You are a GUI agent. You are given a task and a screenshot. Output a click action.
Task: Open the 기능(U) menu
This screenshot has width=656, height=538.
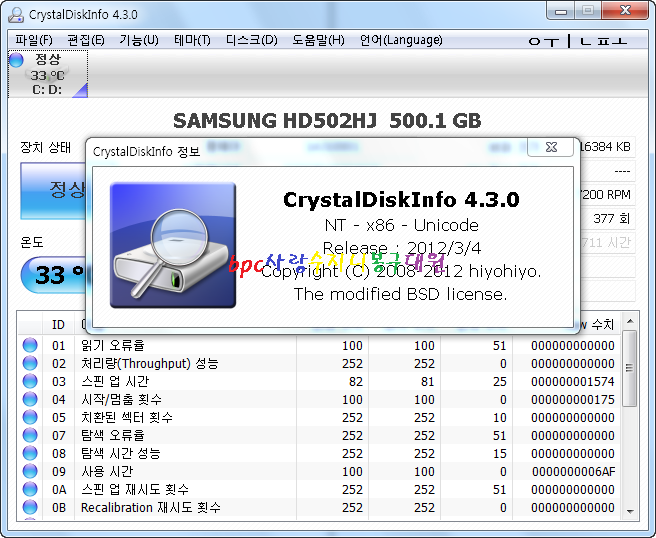coord(138,40)
